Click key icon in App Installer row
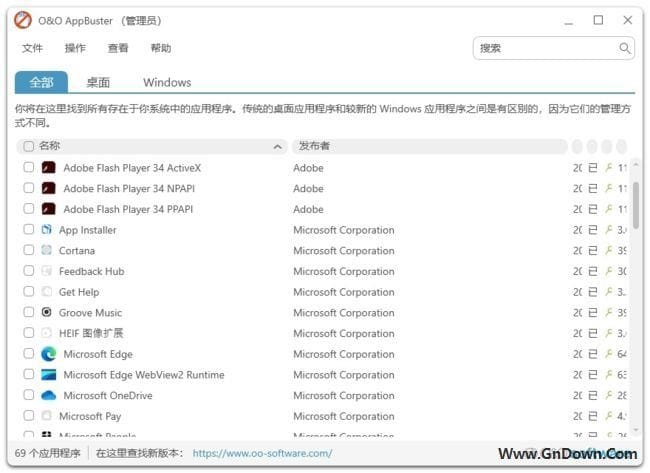This screenshot has height=473, width=650. pyautogui.click(x=609, y=229)
